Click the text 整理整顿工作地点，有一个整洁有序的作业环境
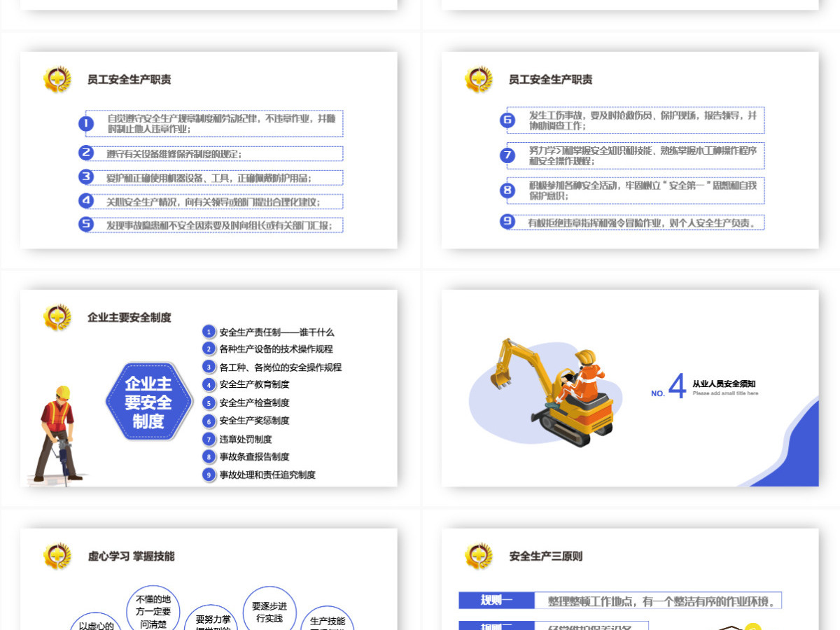Screen dimensions: 840x630 click(x=661, y=601)
